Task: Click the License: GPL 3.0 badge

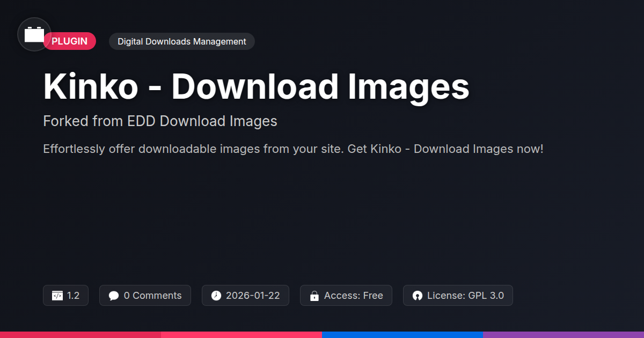Action: pyautogui.click(x=458, y=296)
